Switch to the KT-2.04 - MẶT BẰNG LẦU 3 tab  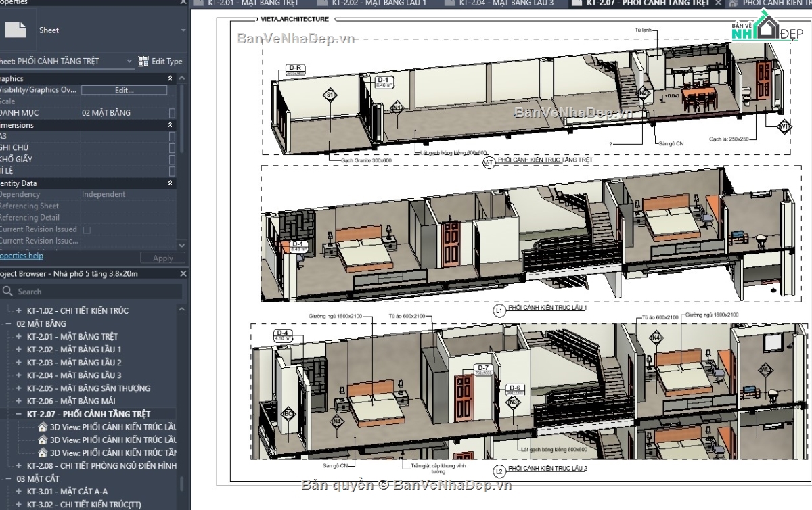coord(505,3)
